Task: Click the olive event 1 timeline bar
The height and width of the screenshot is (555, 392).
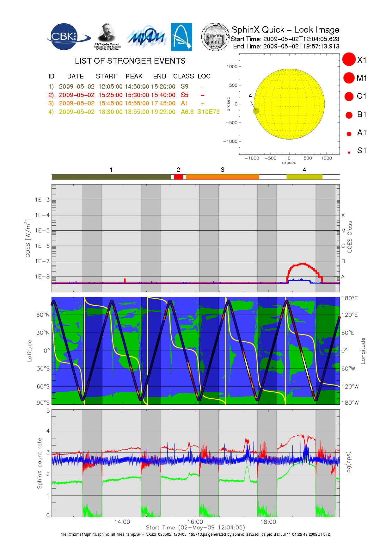Action: point(111,177)
